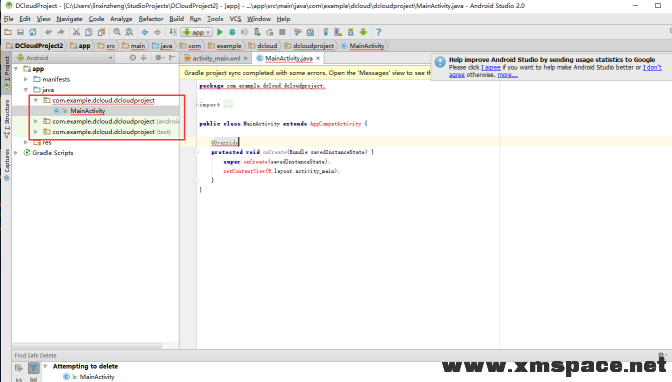This screenshot has width=672, height=382.
Task: Open SDK Manager icon
Action: pos(351,32)
